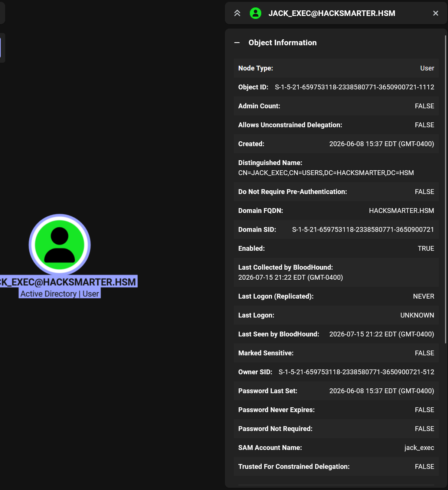Click Last Logon (Replicated) NEVER value

(424, 296)
